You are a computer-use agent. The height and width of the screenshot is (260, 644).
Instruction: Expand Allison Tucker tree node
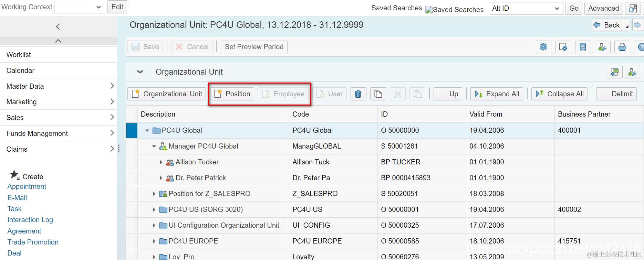[x=161, y=162]
